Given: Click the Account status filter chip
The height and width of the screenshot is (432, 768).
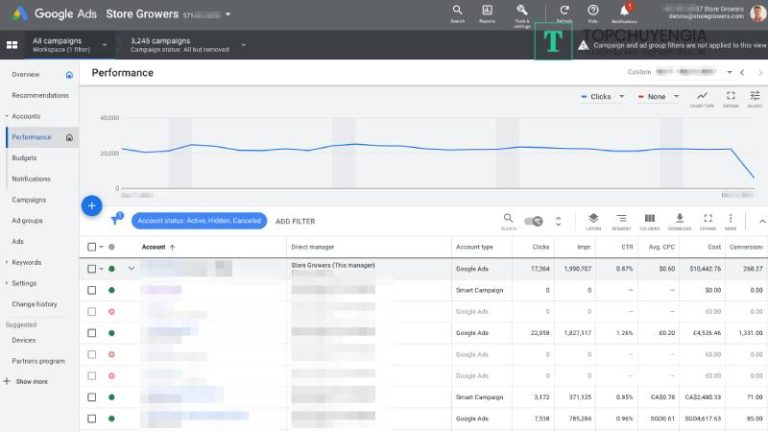Looking at the screenshot, I should click(199, 221).
